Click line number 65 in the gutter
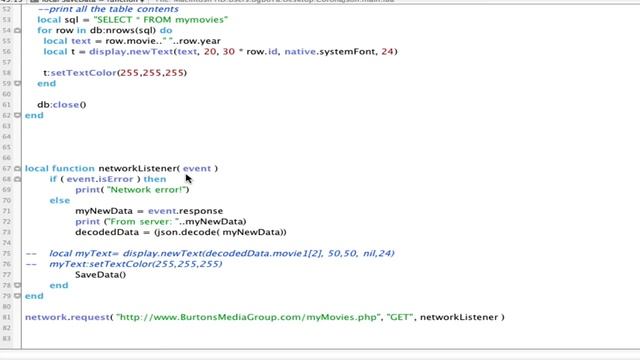This screenshot has width=640, height=360. (x=7, y=147)
